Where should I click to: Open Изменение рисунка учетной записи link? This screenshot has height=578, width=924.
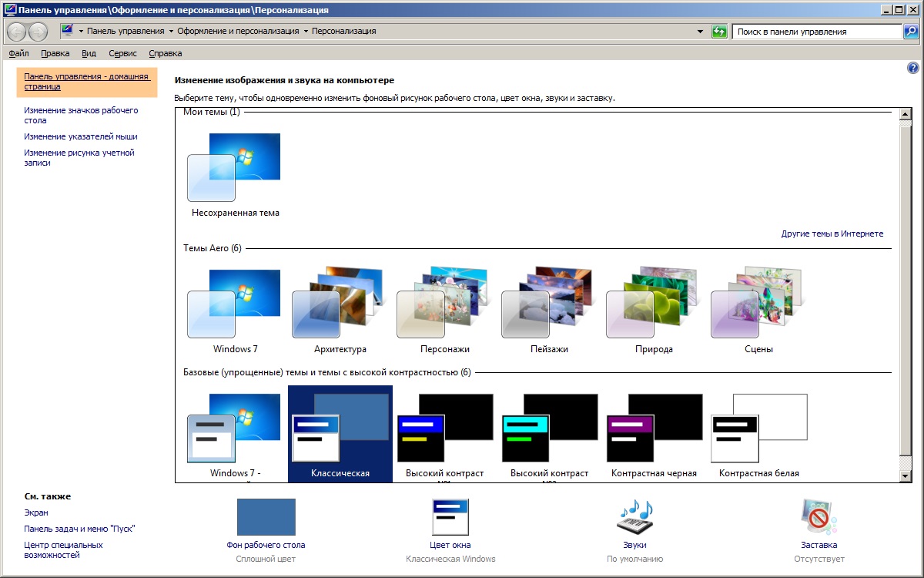click(79, 157)
